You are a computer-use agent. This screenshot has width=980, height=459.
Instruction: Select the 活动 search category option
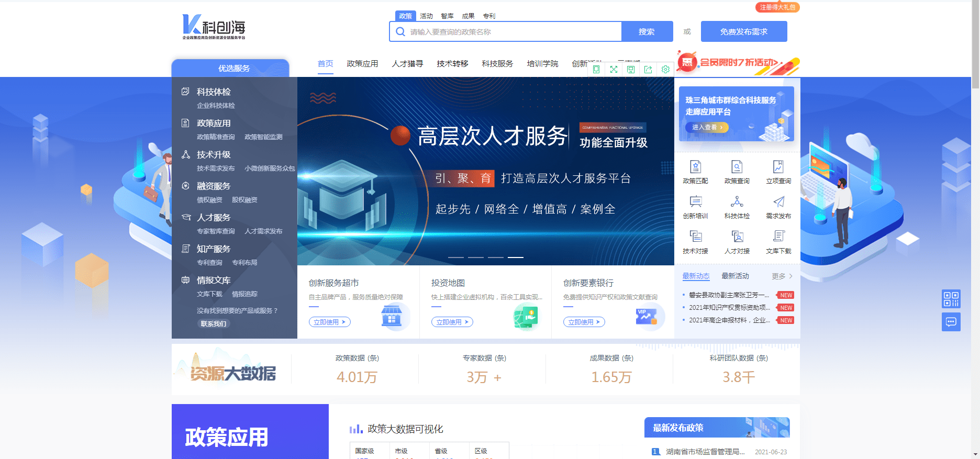(426, 16)
